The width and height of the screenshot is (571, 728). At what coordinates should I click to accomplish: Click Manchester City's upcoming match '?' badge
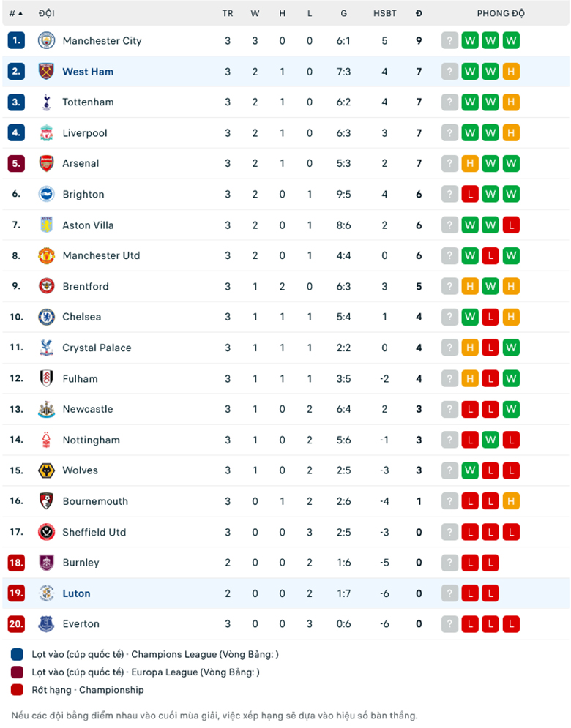coord(449,41)
